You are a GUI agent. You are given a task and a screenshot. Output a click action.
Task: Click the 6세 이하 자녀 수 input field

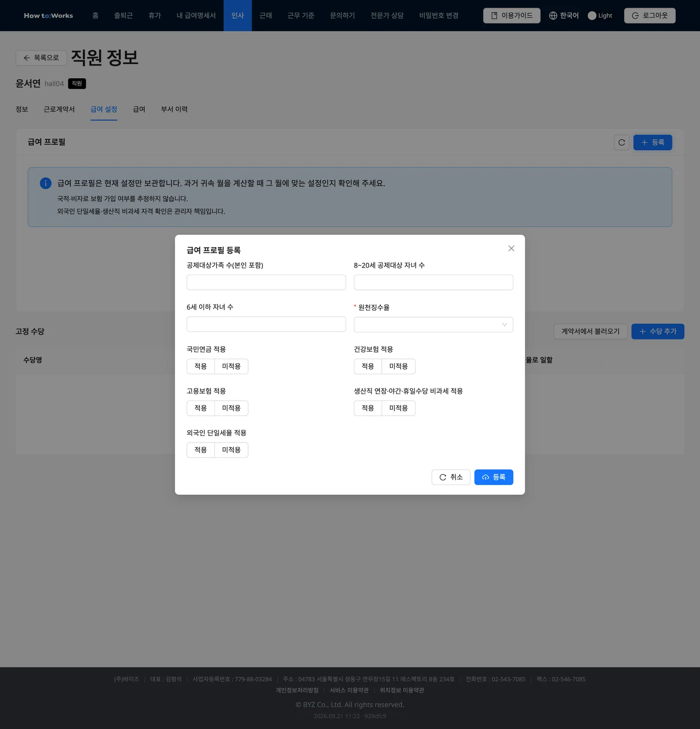pos(266,324)
